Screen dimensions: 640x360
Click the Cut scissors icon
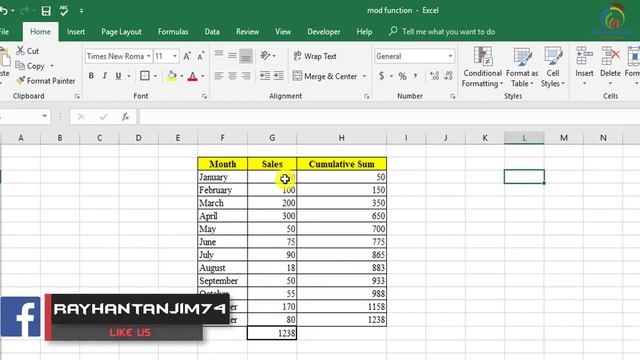point(20,51)
